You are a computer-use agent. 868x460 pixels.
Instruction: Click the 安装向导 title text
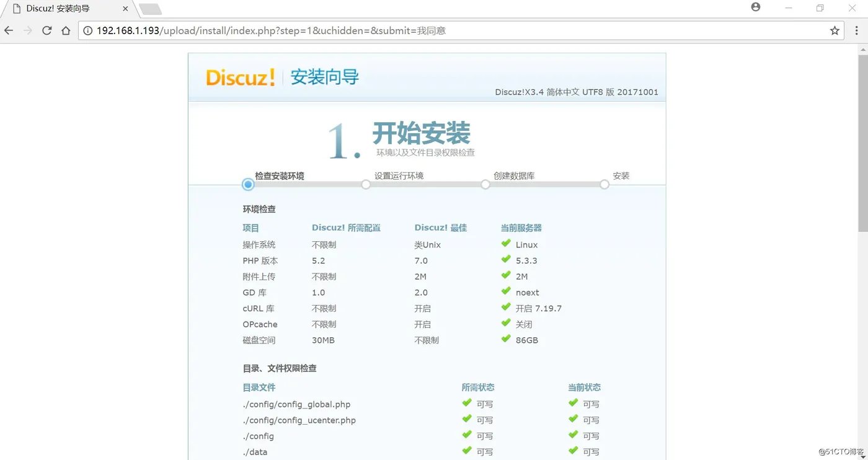coord(325,77)
